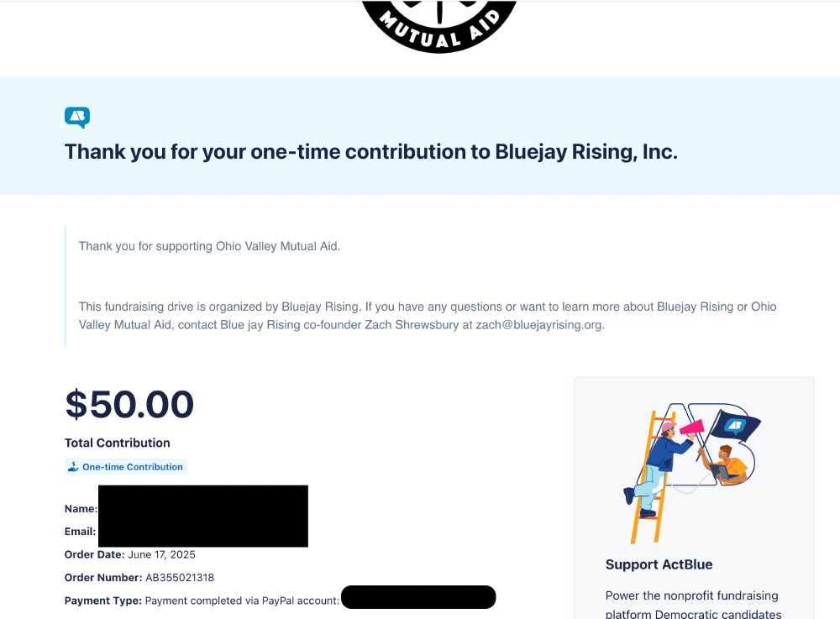
Task: Click the ActBlue speech bubble logo icon
Action: [76, 118]
